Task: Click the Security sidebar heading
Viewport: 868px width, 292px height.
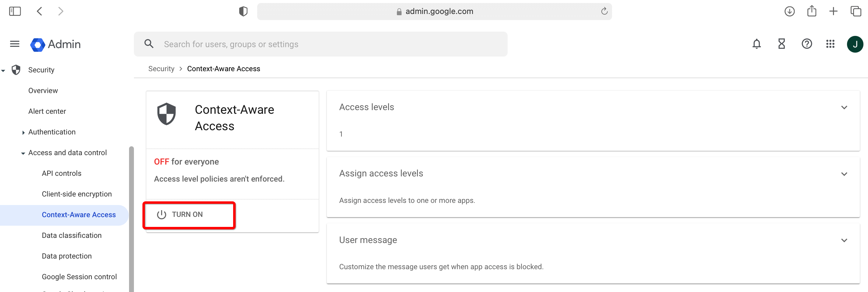Action: 41,70
